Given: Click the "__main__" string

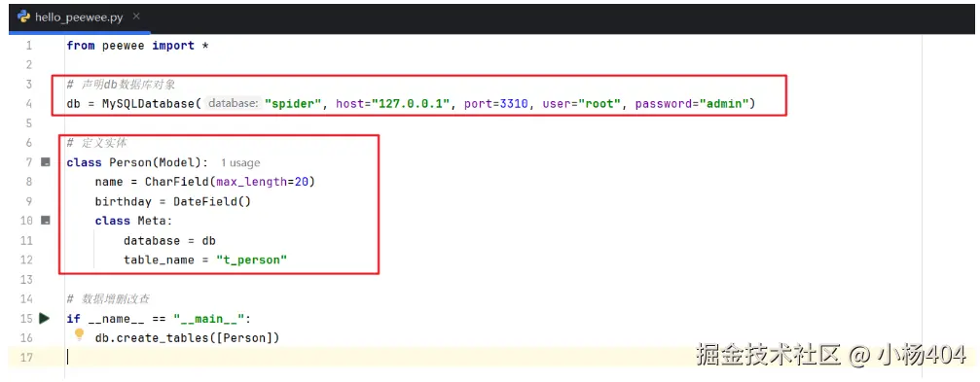Looking at the screenshot, I should 209,319.
